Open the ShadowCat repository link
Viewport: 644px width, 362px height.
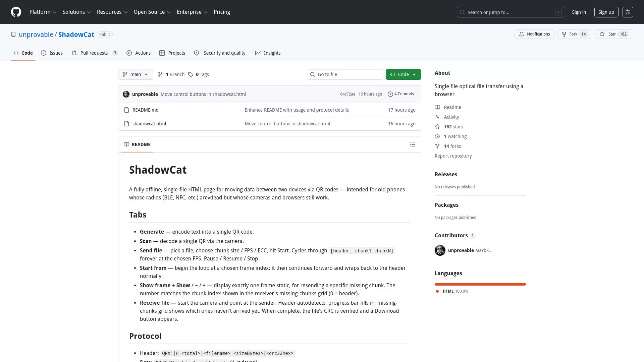76,35
